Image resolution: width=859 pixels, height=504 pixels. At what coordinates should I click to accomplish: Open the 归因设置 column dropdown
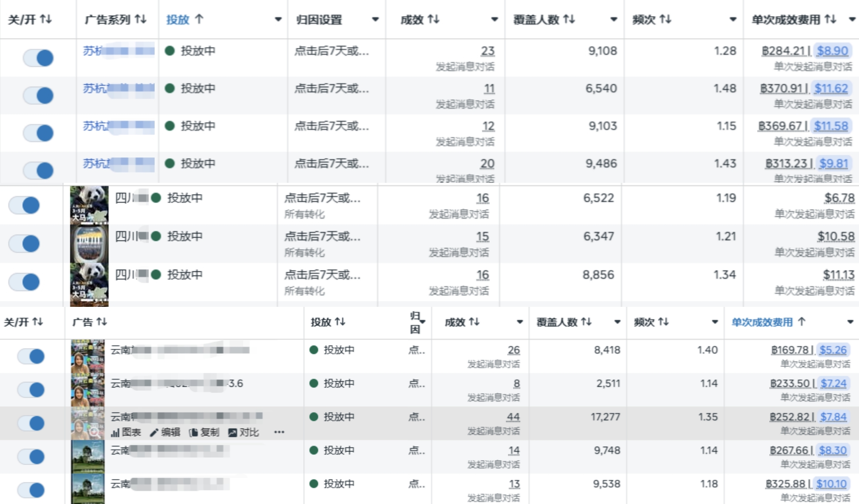[375, 19]
